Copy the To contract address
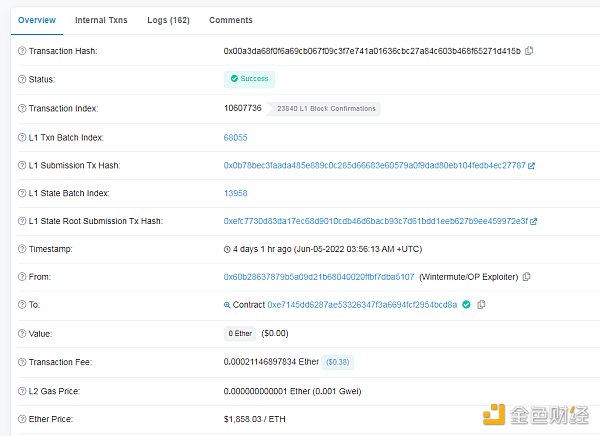This screenshot has width=600, height=436. 481,304
